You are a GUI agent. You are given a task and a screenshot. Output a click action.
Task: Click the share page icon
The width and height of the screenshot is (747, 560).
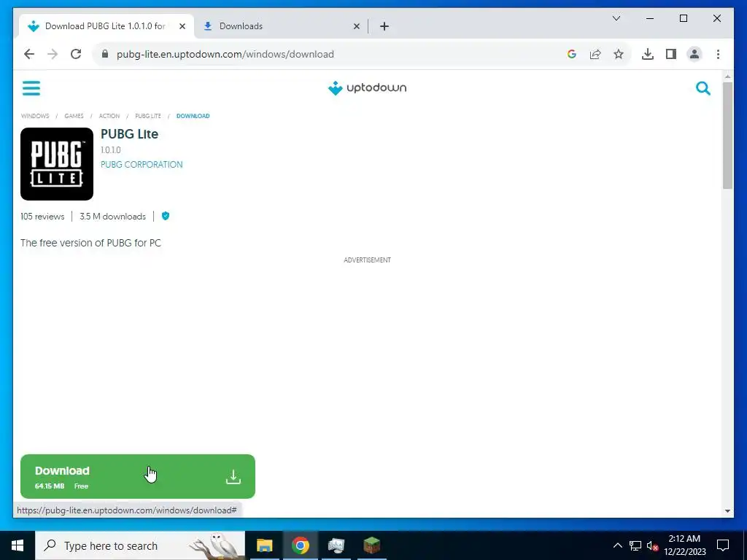595,54
